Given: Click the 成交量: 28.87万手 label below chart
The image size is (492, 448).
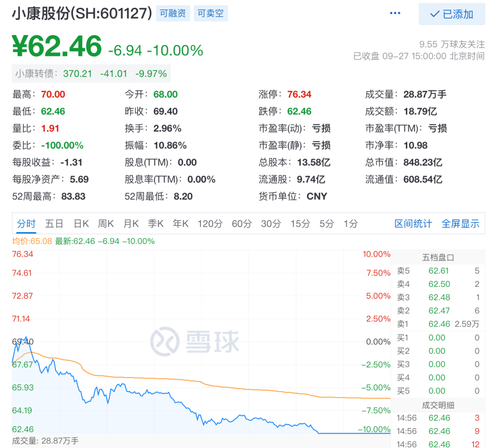Looking at the screenshot, I should (x=45, y=441).
